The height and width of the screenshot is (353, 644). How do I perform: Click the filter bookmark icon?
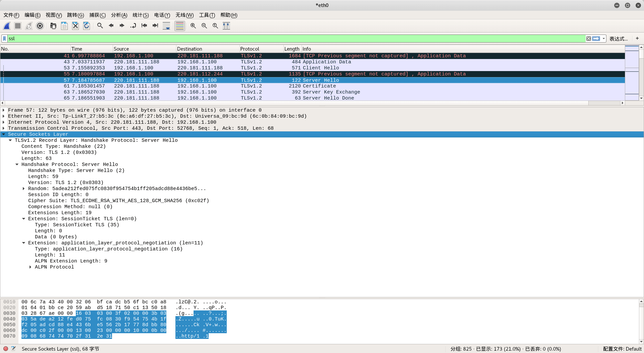tap(5, 39)
